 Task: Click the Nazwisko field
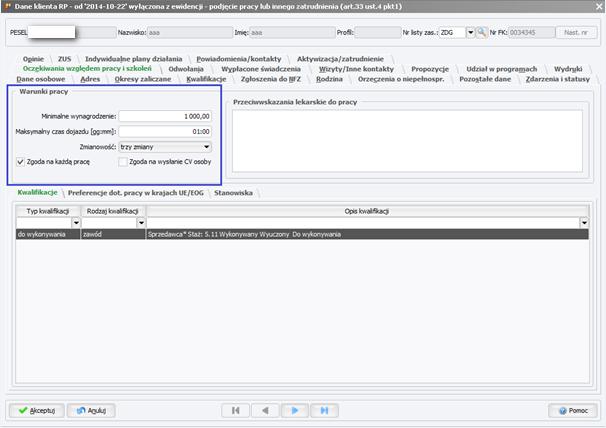189,32
